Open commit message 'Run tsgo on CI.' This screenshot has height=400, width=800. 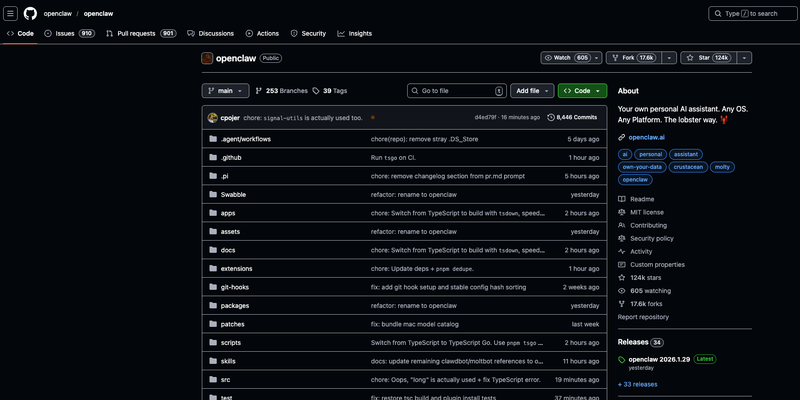(x=393, y=158)
